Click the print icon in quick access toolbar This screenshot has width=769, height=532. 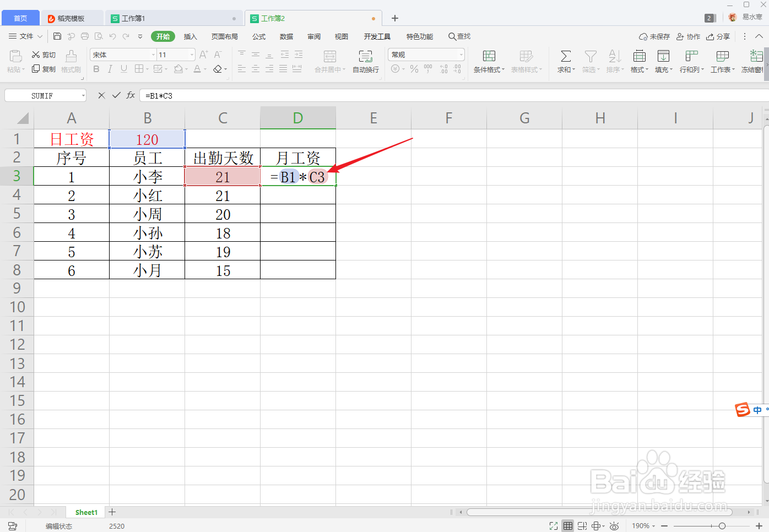click(x=85, y=36)
